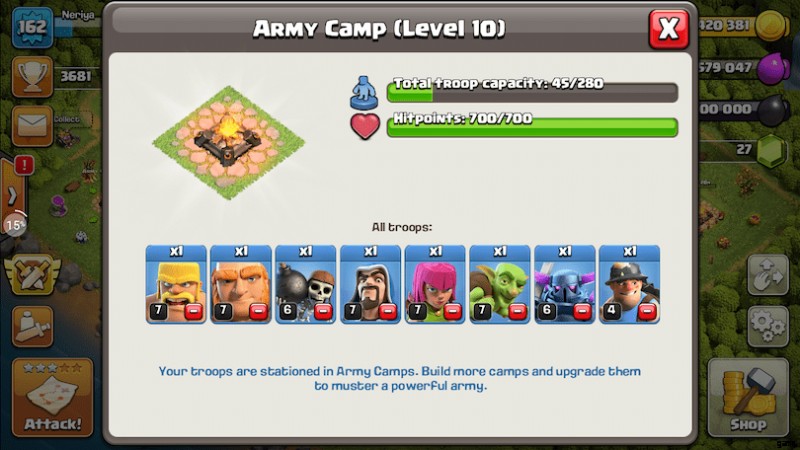Tap the P.E.K.K.A troop card
The height and width of the screenshot is (450, 800).
click(565, 284)
